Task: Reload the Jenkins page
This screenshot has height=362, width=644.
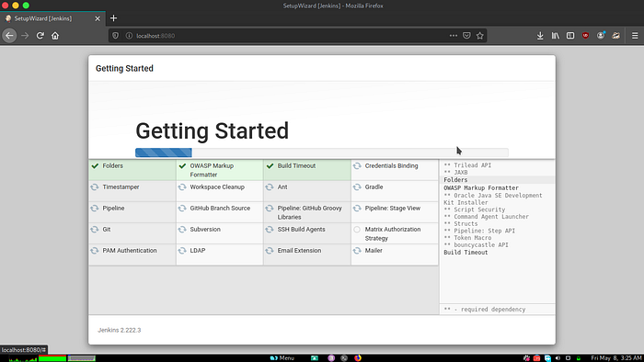Action: coord(40,36)
